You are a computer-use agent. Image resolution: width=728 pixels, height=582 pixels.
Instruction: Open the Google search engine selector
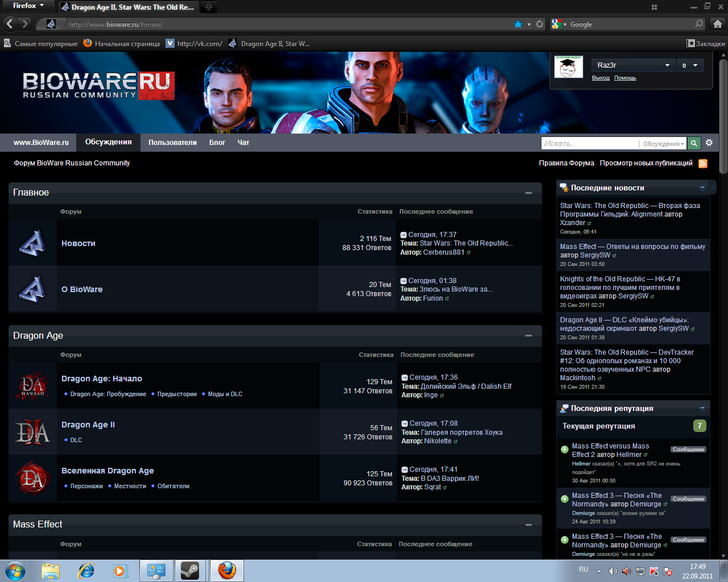click(559, 24)
